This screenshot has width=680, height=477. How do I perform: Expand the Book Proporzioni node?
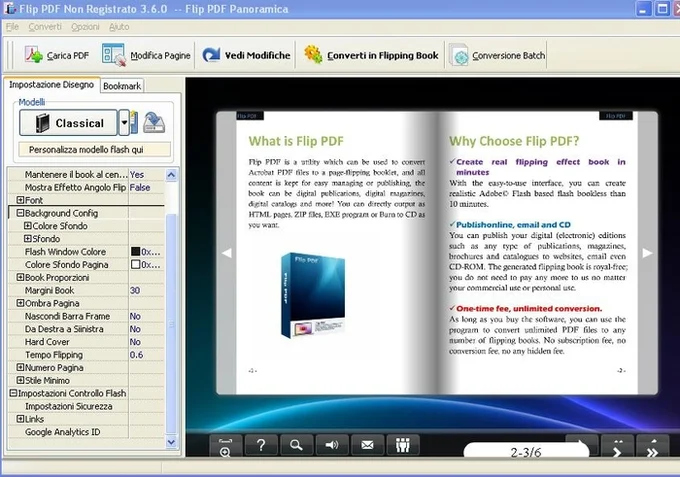(x=20, y=277)
